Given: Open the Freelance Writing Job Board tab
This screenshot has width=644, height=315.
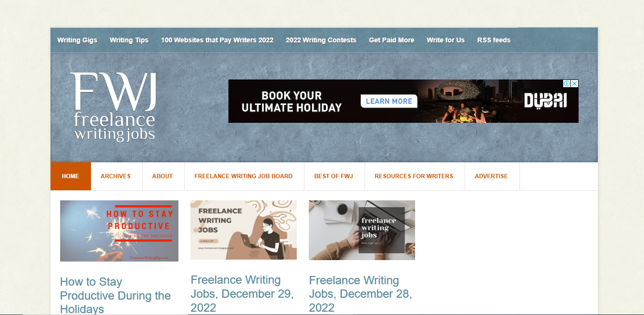Looking at the screenshot, I should pyautogui.click(x=243, y=176).
